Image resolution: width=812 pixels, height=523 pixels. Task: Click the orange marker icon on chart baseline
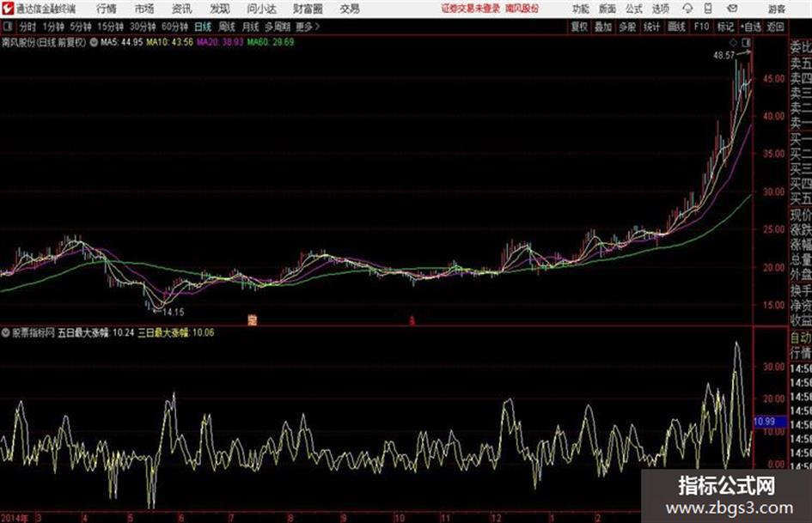tap(253, 320)
